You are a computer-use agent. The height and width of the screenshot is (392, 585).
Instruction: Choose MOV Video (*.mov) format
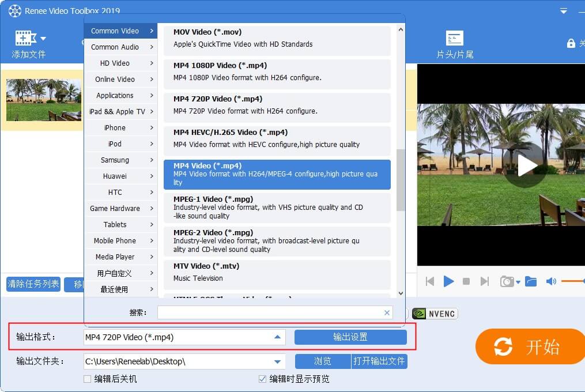pyautogui.click(x=277, y=41)
